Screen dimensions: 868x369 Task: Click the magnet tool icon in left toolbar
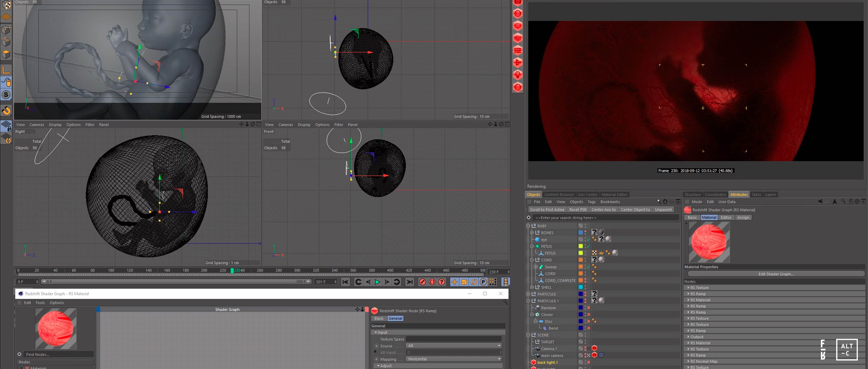[6, 111]
